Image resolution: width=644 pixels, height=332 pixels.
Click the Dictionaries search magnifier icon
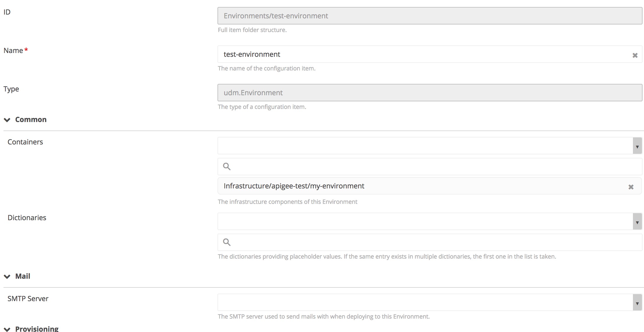pyautogui.click(x=227, y=242)
